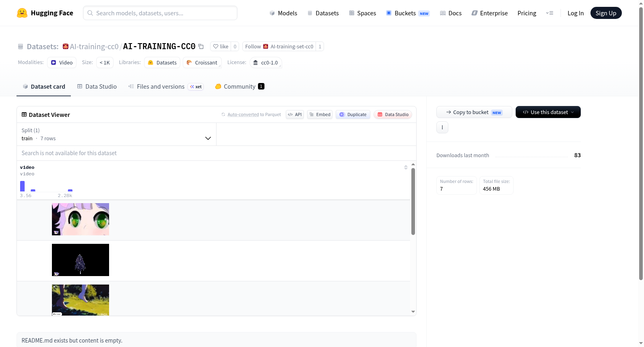
Task: Click the page vertical scrollbar
Action: point(641,143)
